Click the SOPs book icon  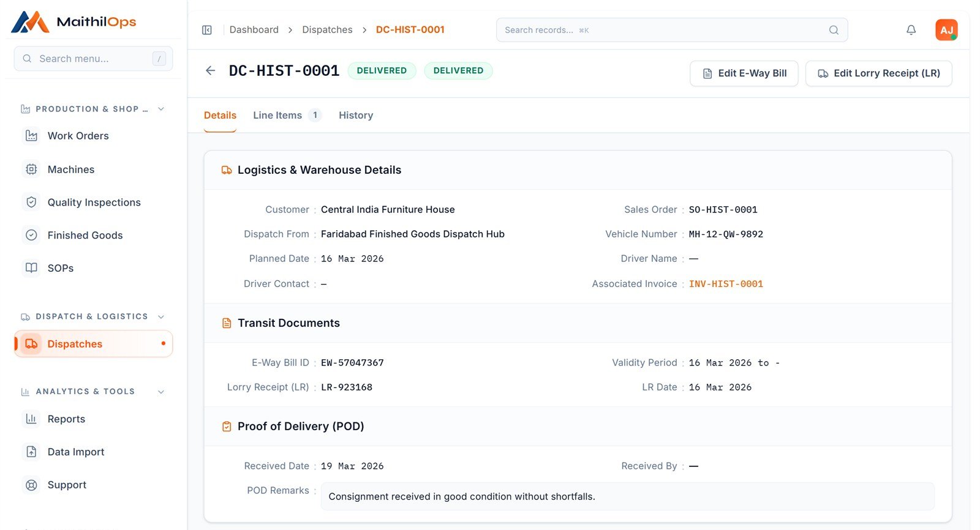31,268
